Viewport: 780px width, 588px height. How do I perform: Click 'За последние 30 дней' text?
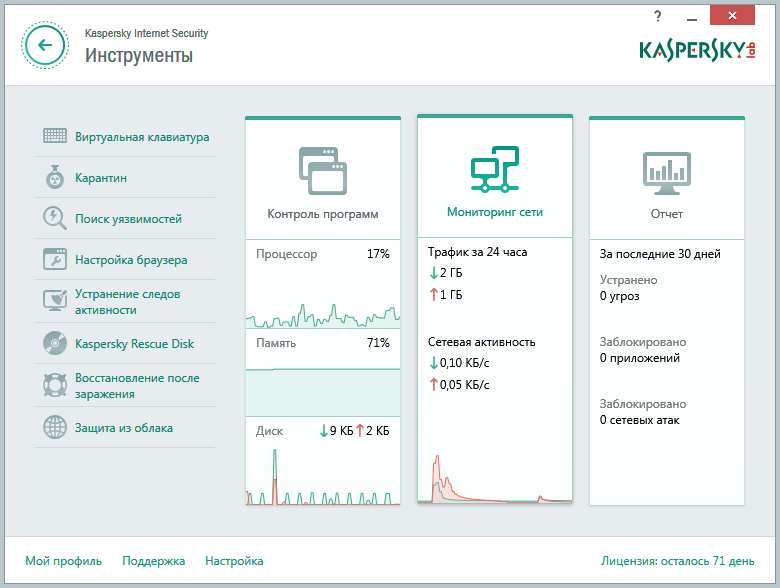tap(660, 254)
